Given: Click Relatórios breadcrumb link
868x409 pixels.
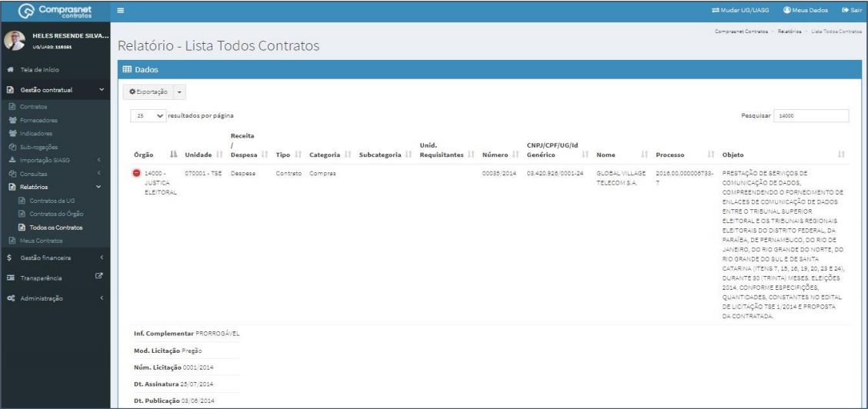Looking at the screenshot, I should [x=790, y=32].
